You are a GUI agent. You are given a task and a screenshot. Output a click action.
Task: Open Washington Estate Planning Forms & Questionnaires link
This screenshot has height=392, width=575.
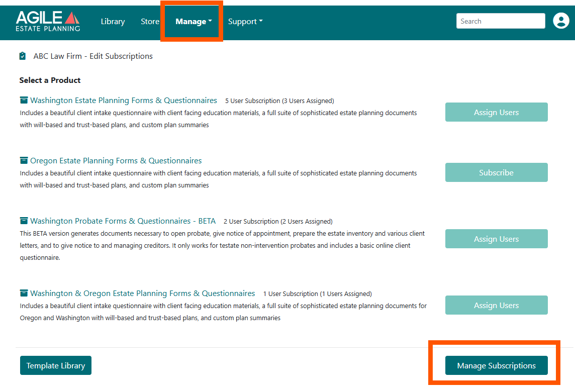[124, 100]
